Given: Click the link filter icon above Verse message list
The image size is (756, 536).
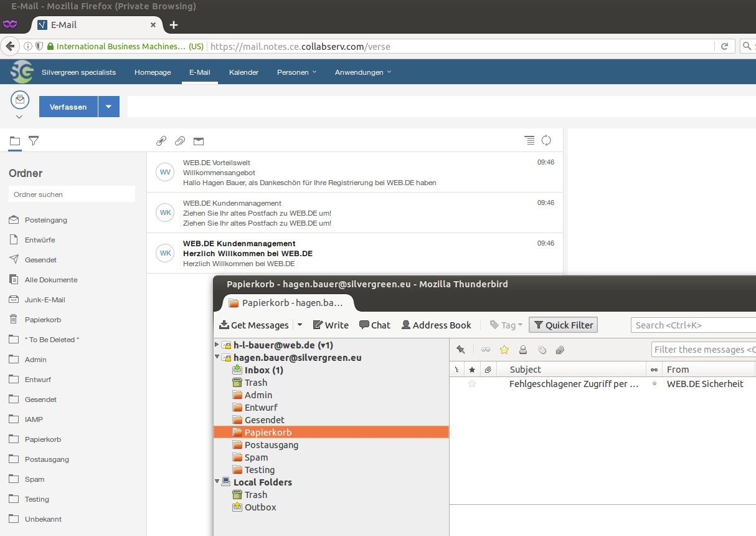Looking at the screenshot, I should pos(161,141).
